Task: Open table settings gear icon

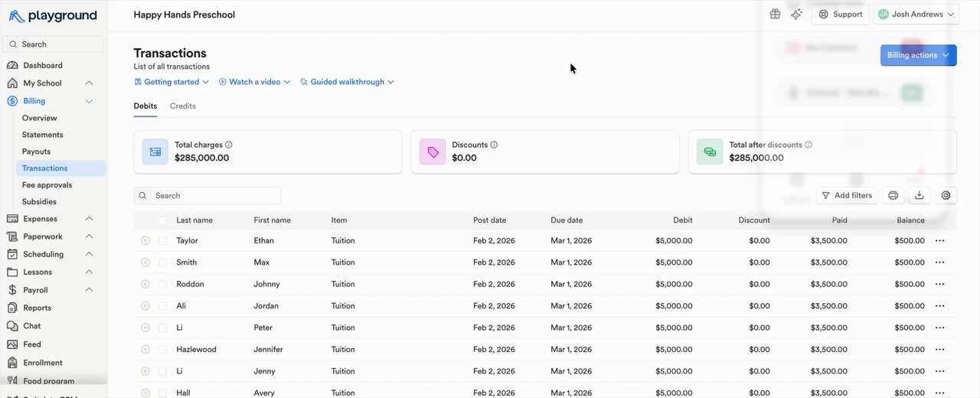Action: [x=946, y=196]
